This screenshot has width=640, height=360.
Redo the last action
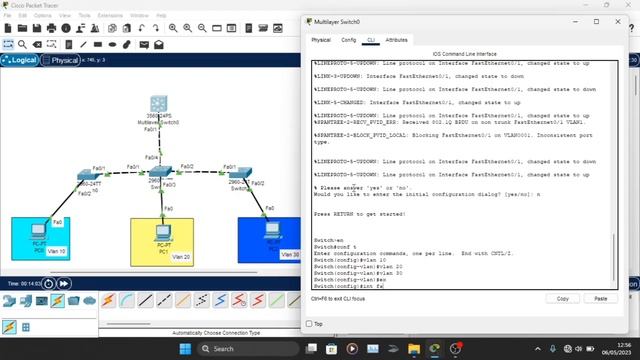156,28
